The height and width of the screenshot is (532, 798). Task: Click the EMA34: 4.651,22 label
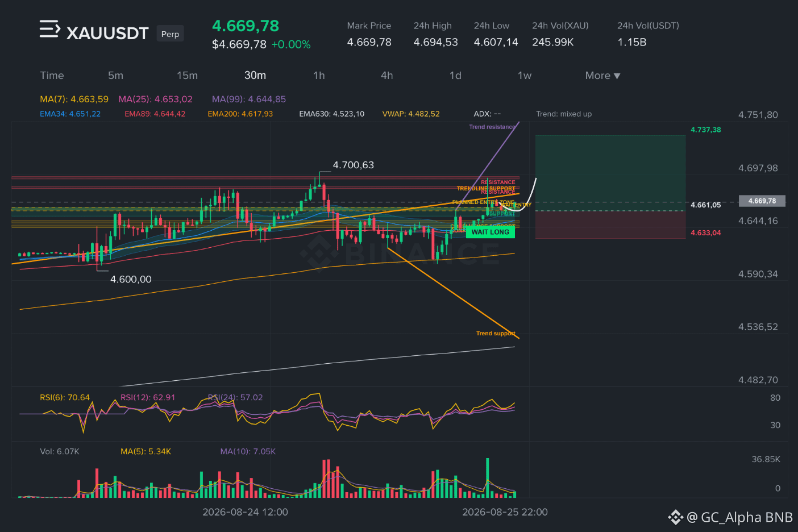(x=70, y=114)
